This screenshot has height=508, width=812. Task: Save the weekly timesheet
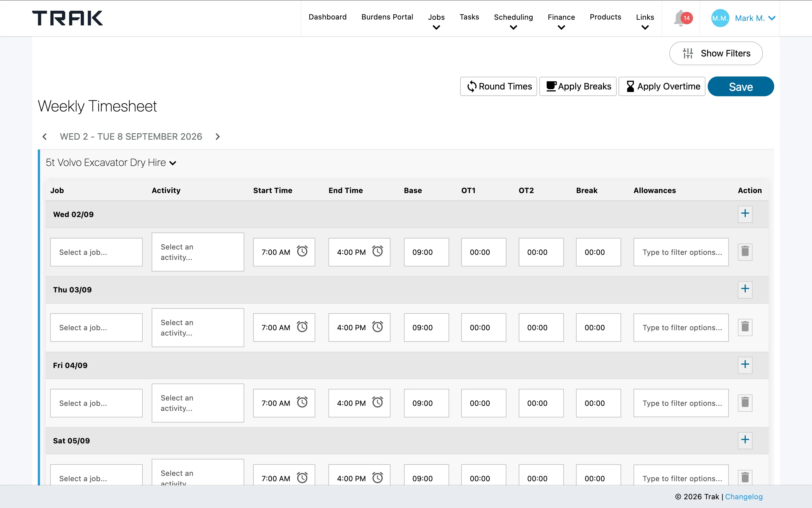[x=741, y=86]
